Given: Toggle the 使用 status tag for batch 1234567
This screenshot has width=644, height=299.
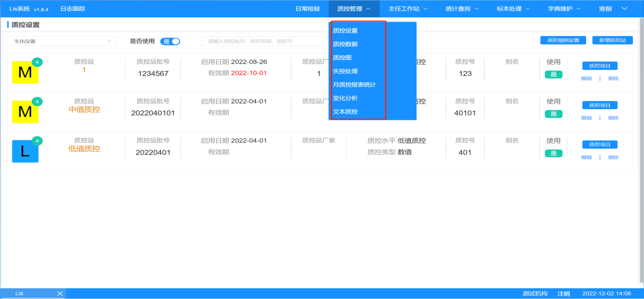Looking at the screenshot, I should coord(553,74).
